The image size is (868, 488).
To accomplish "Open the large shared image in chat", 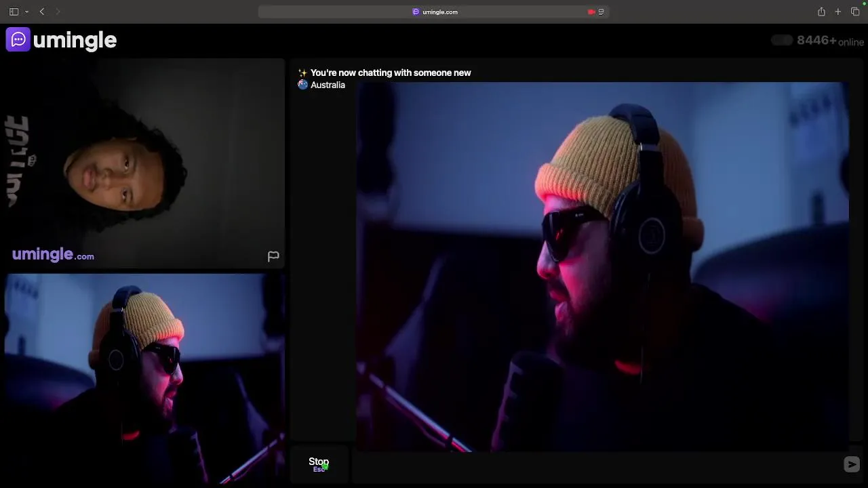I will coord(602,266).
